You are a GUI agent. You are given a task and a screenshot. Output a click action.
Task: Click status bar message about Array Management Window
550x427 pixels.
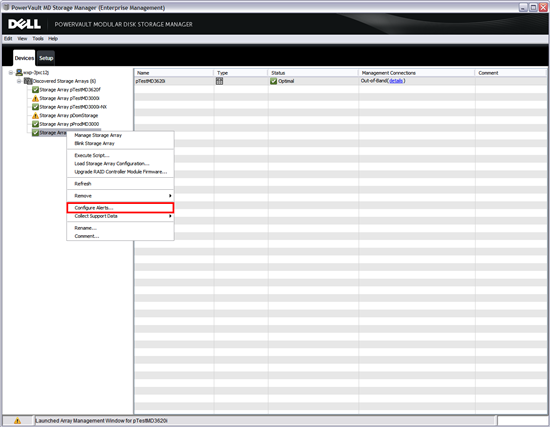(101, 421)
